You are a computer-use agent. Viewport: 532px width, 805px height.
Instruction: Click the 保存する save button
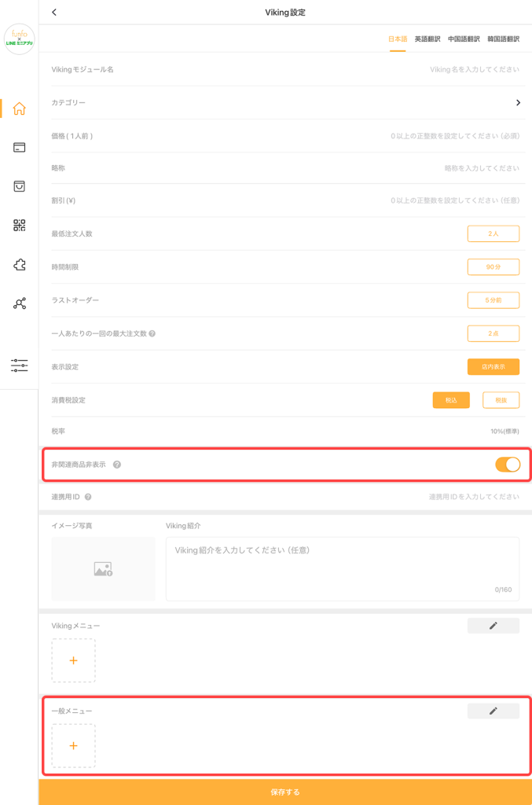[285, 792]
